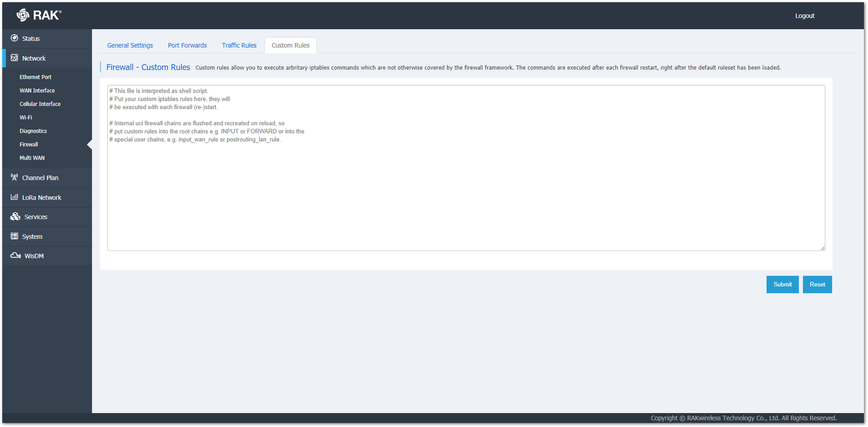Click the Submit button
868x427 pixels.
click(x=783, y=285)
